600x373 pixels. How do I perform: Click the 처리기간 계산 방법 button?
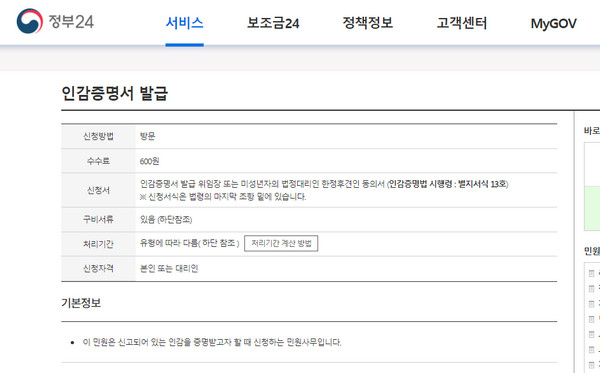pos(281,243)
